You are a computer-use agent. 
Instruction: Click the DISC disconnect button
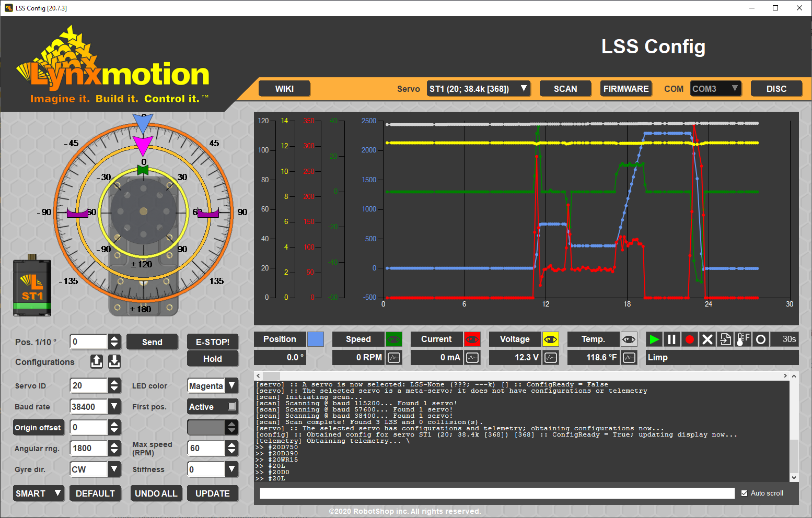[x=776, y=89]
